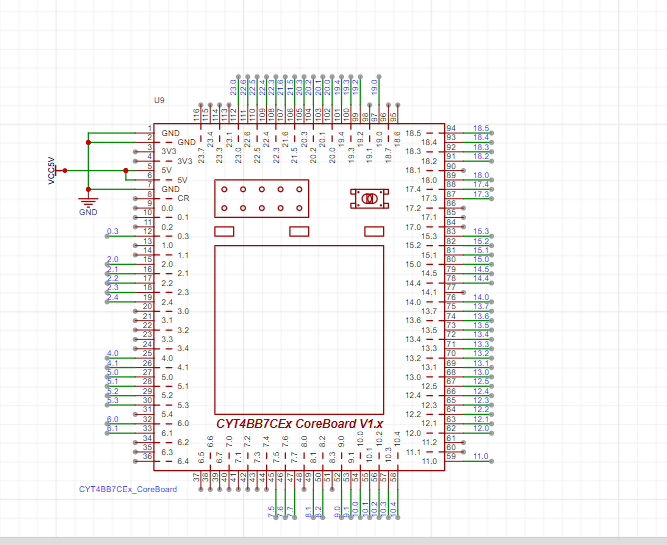Image resolution: width=667 pixels, height=545 pixels.
Task: Select blue net label 2.4 on pin 19
Action: click(113, 297)
